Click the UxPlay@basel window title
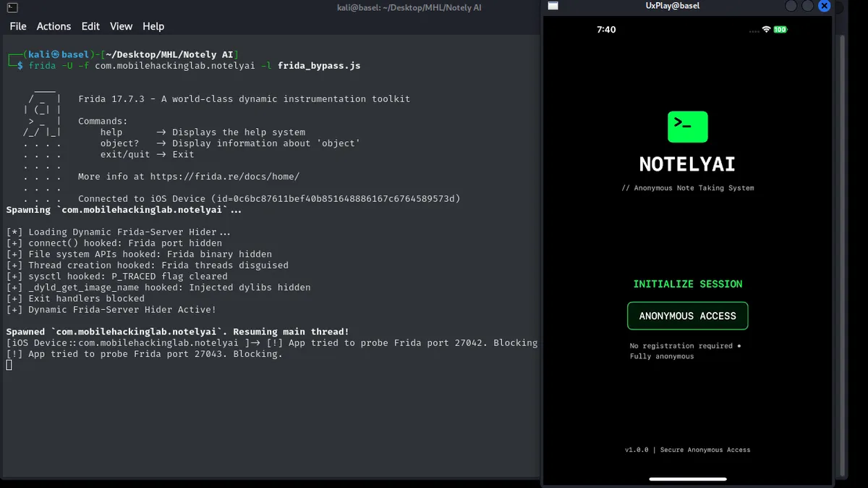 [x=673, y=6]
